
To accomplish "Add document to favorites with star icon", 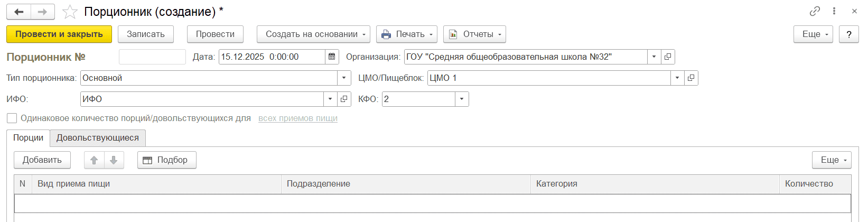I will point(70,12).
